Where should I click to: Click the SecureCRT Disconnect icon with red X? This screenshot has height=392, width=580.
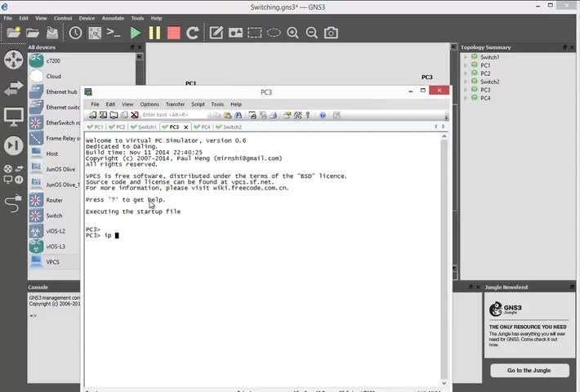[x=135, y=115]
